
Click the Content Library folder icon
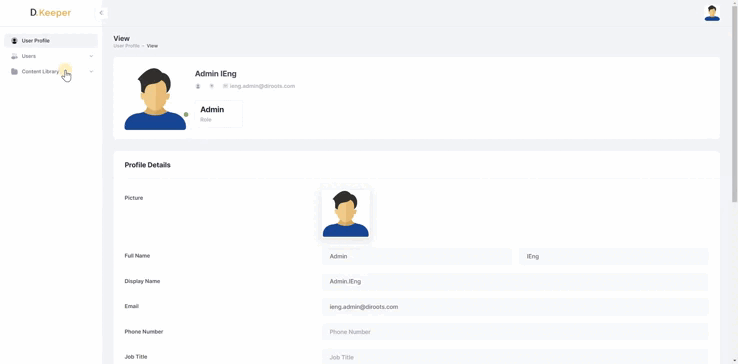click(14, 72)
